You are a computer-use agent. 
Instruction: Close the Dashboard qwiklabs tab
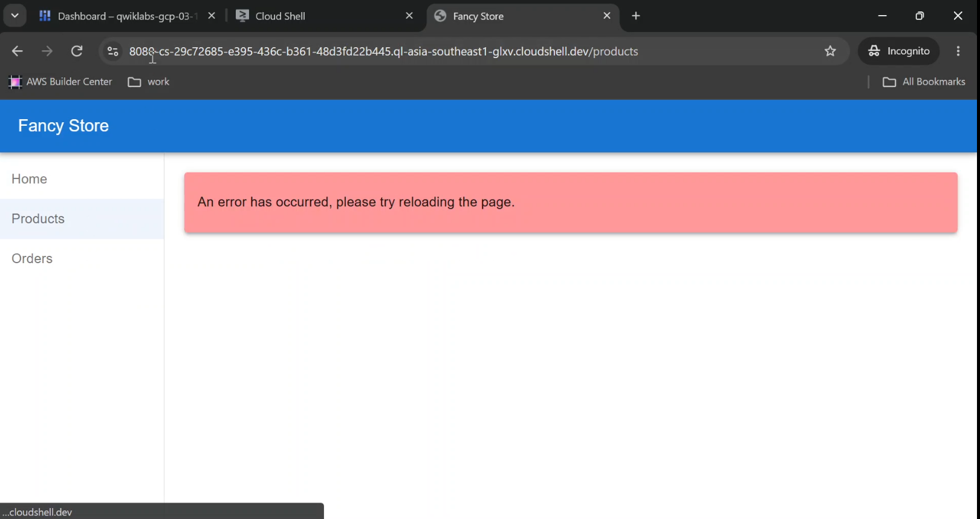click(x=212, y=16)
